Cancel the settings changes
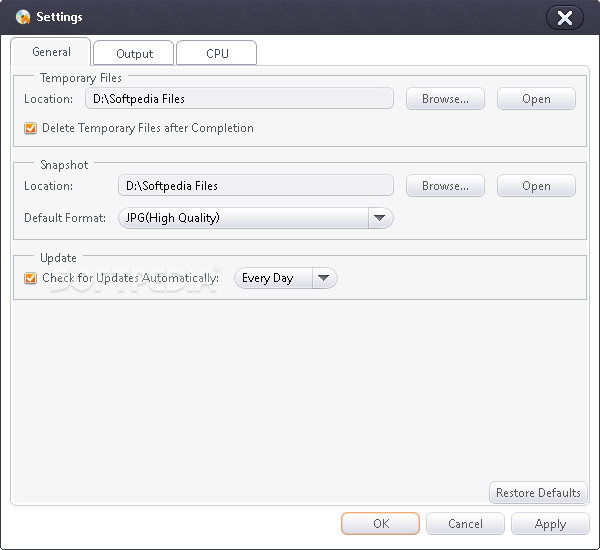Screen dimensions: 600x550 coord(465,523)
